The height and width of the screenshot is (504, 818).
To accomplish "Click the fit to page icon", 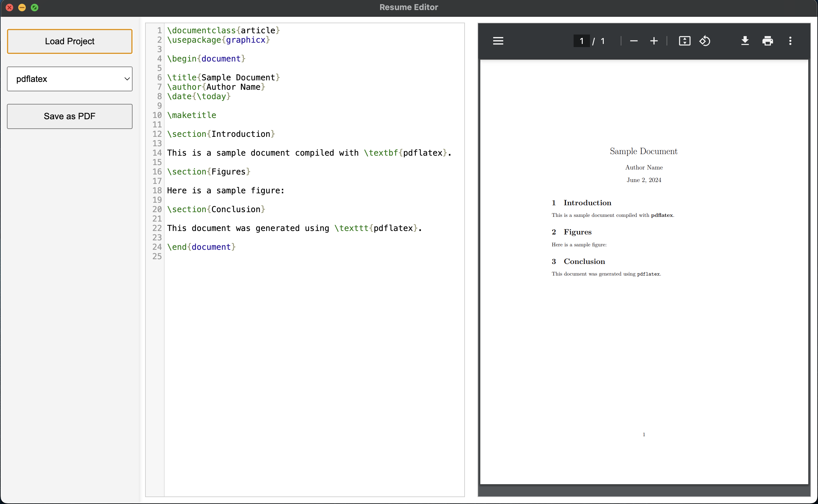I will [x=684, y=41].
